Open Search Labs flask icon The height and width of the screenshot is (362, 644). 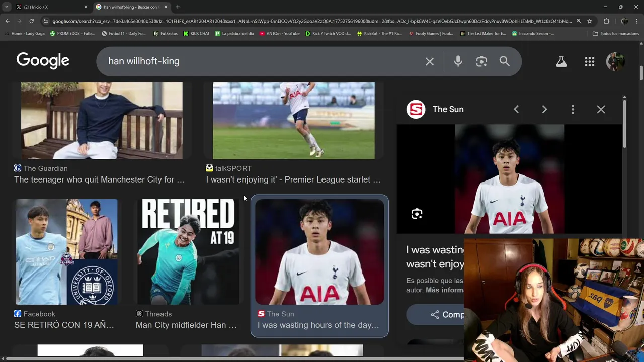561,61
